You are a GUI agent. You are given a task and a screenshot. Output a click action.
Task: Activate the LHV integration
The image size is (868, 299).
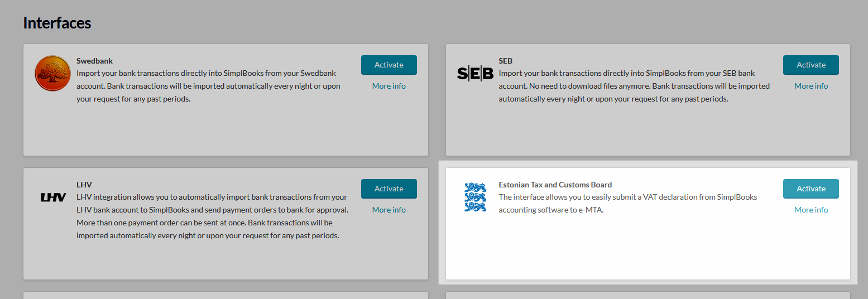pos(389,189)
